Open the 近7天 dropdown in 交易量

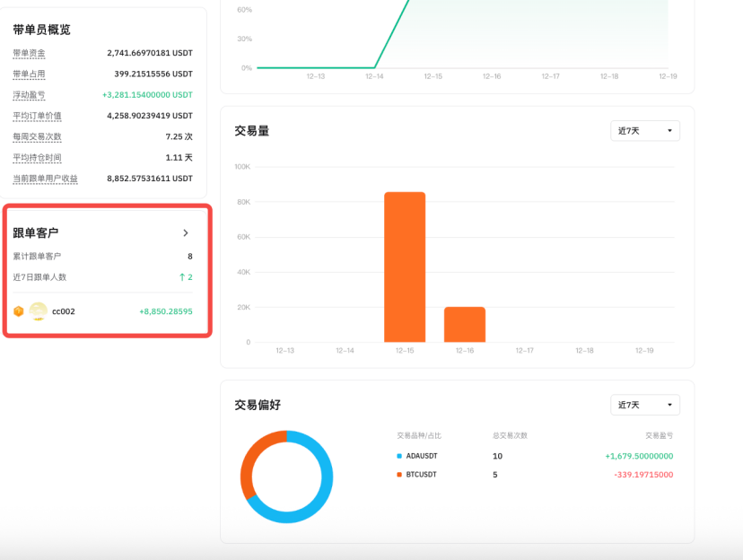coord(644,131)
